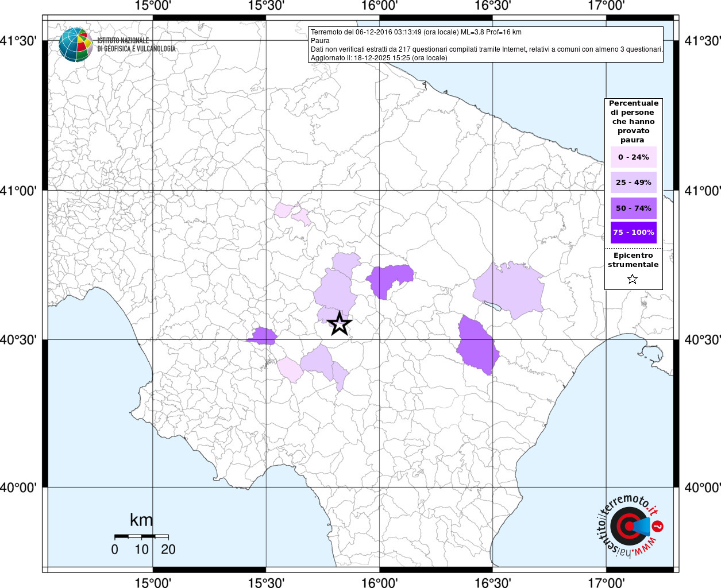Click the earthquake info header text box

coord(486,45)
